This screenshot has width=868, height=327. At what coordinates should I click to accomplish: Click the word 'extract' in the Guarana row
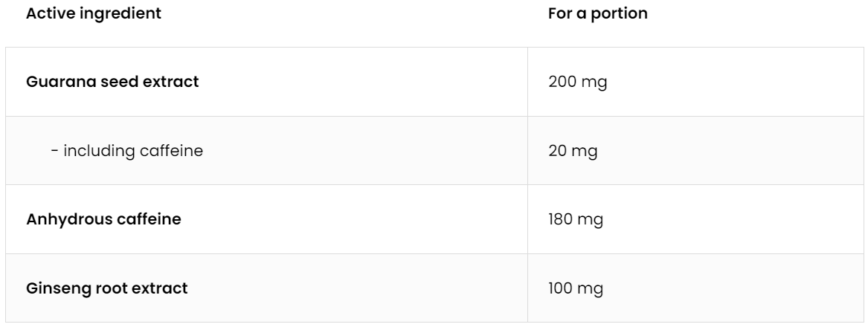(175, 82)
